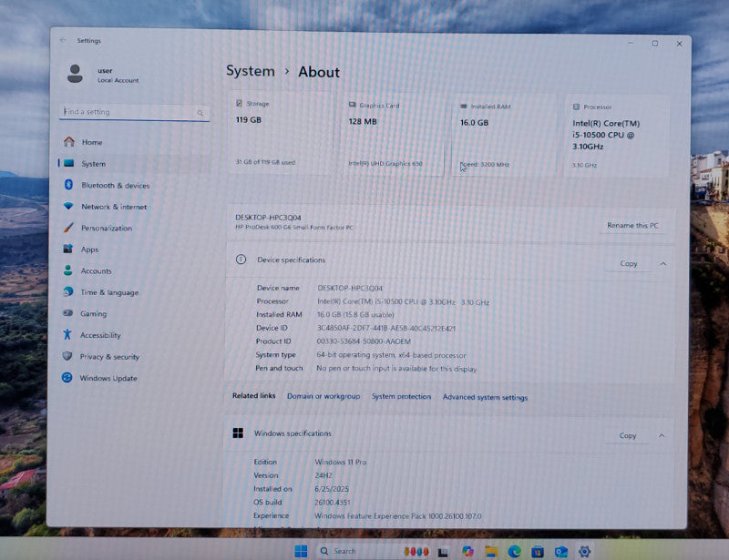The width and height of the screenshot is (729, 560).
Task: Click the Settings gear on the taskbar
Action: [584, 552]
